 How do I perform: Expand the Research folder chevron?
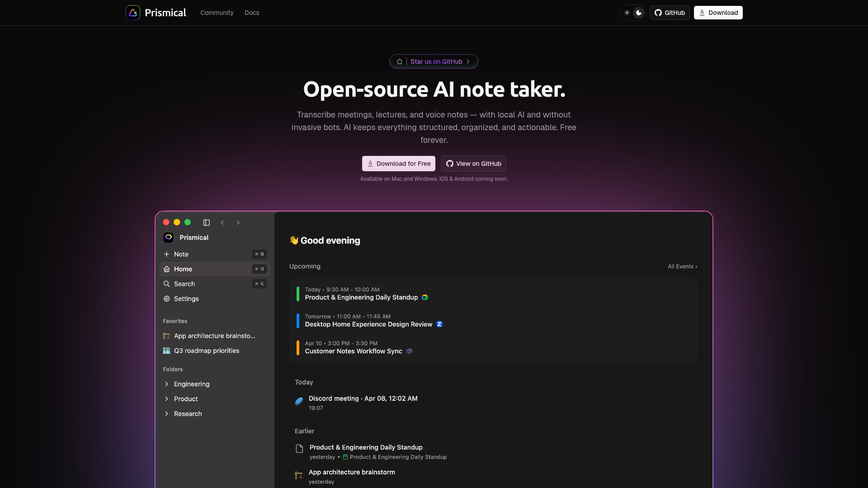167,414
